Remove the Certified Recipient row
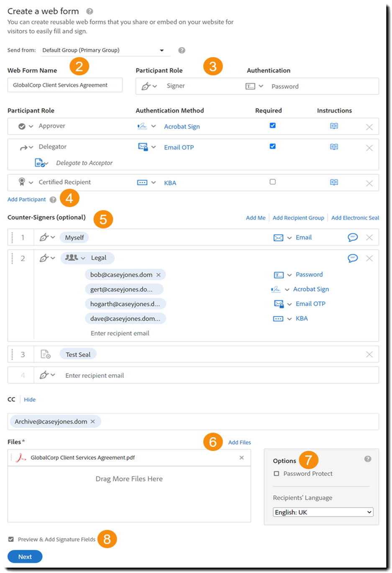Image resolution: width=392 pixels, height=573 pixels. pos(369,183)
